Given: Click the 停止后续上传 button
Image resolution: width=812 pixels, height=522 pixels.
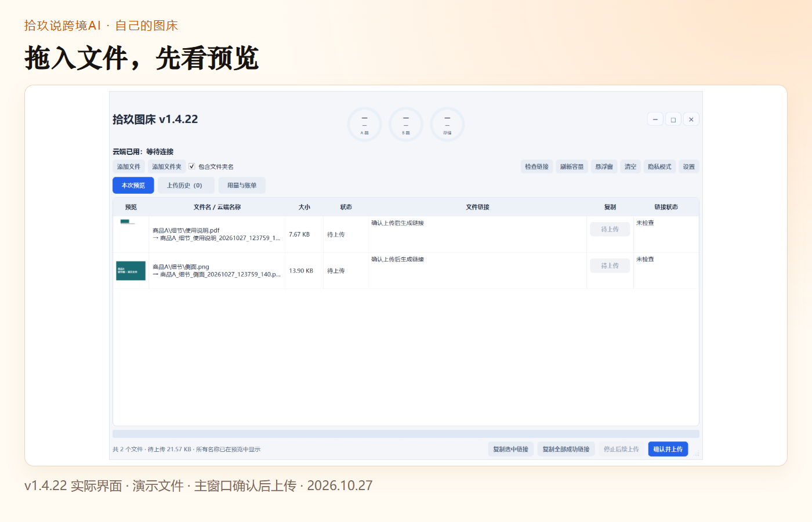Looking at the screenshot, I should (621, 449).
